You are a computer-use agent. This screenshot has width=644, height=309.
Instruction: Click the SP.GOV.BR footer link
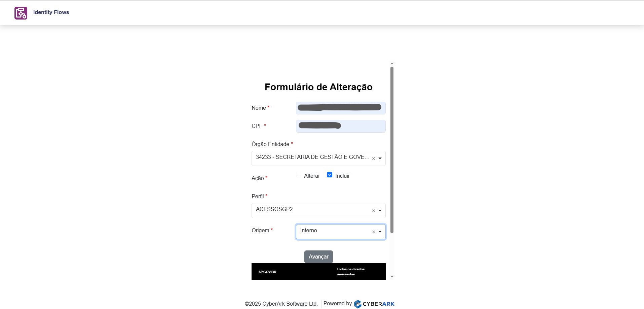[267, 272]
